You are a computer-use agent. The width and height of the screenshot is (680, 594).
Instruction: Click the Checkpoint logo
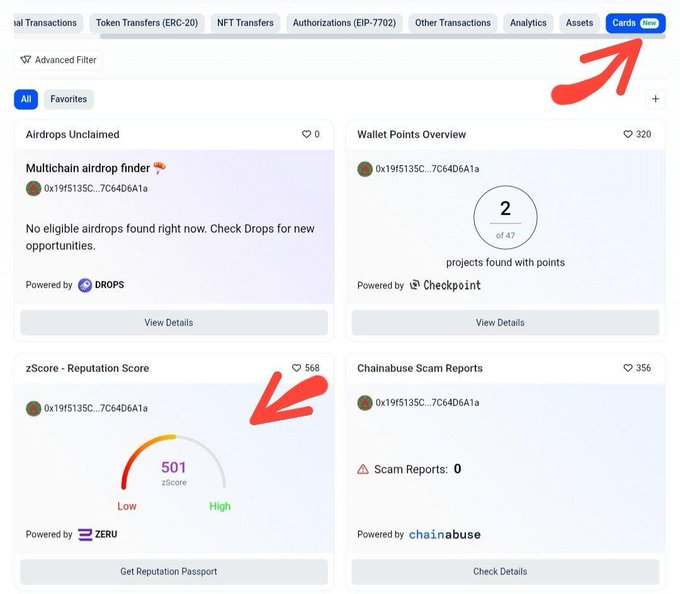pyautogui.click(x=445, y=285)
